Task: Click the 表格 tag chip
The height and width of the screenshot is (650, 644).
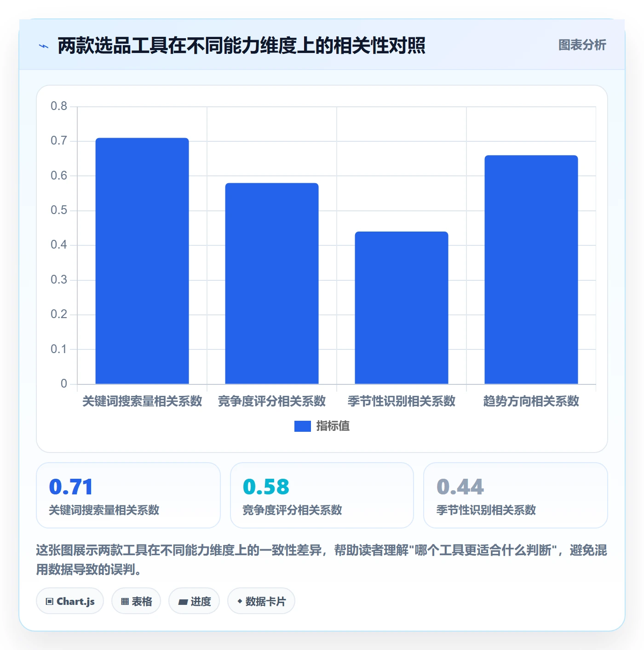Action: (136, 601)
